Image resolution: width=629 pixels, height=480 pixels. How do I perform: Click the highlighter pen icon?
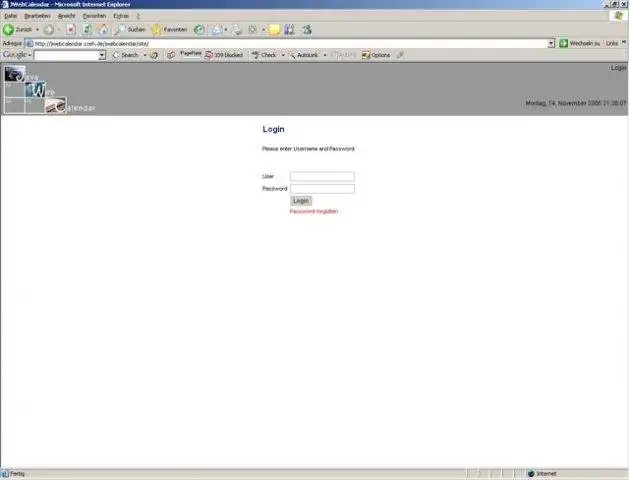coord(400,55)
